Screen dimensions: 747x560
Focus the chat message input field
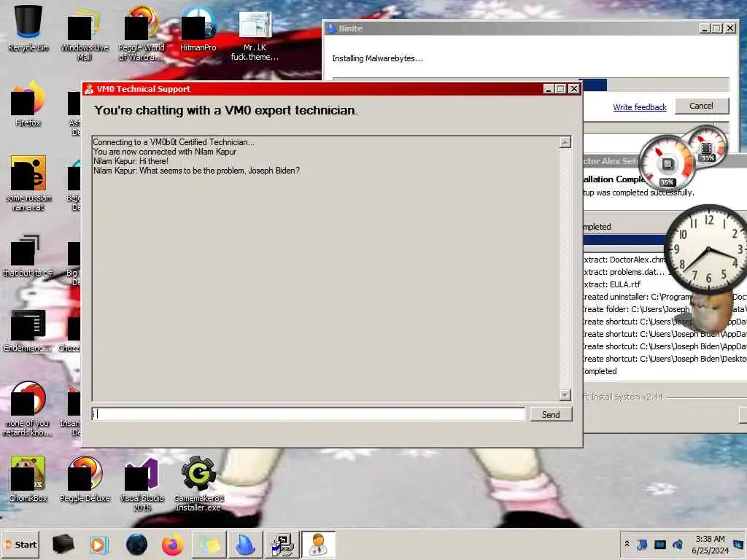(x=309, y=414)
